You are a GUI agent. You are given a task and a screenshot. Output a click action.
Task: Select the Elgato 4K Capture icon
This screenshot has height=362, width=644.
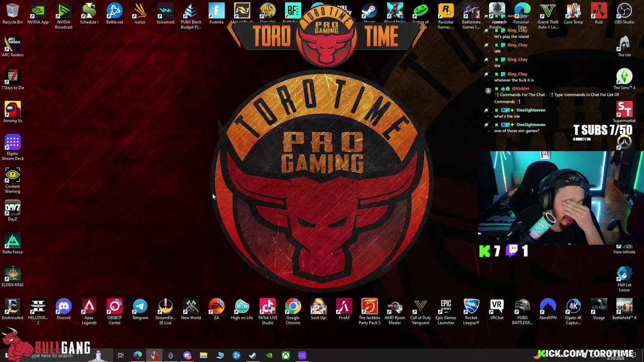tap(573, 312)
